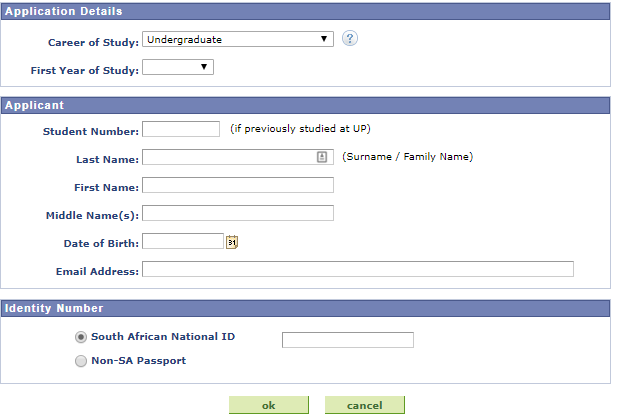Click the Applicant section header bar
The width and height of the screenshot is (623, 419).
point(305,105)
